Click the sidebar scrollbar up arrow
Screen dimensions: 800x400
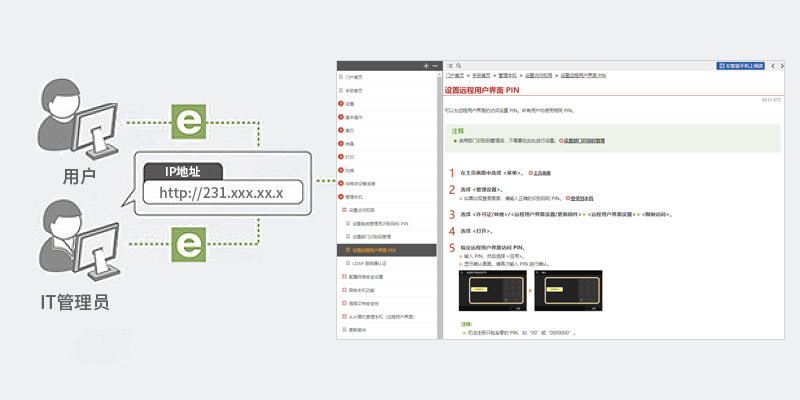coord(440,74)
